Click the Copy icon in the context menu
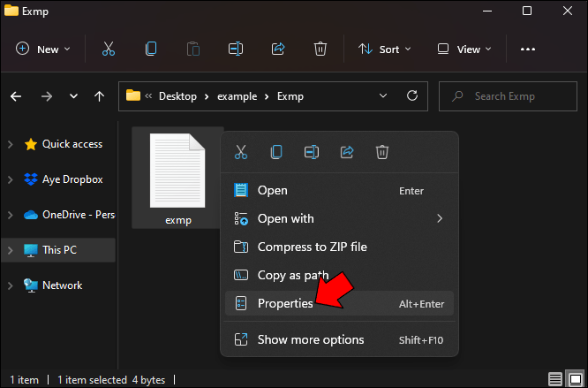 (276, 152)
